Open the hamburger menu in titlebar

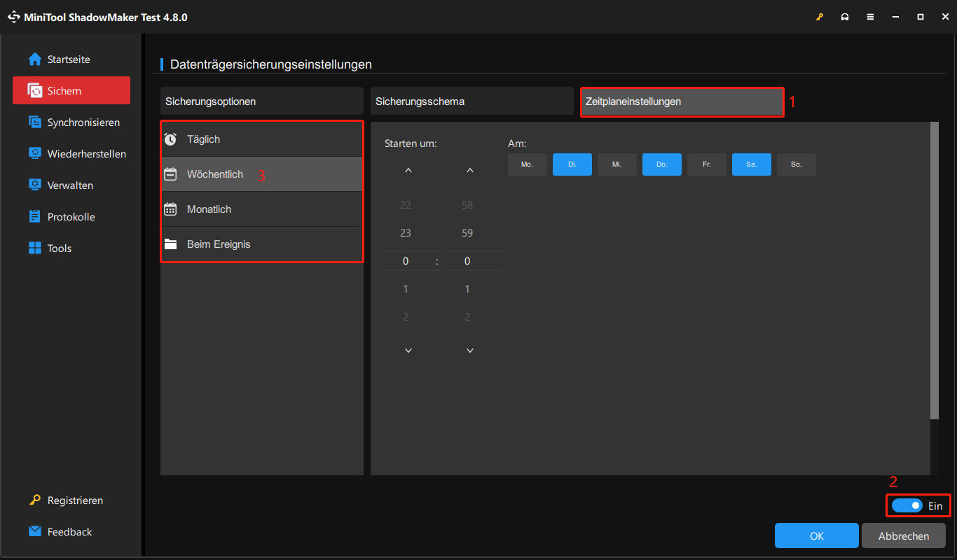[x=870, y=16]
